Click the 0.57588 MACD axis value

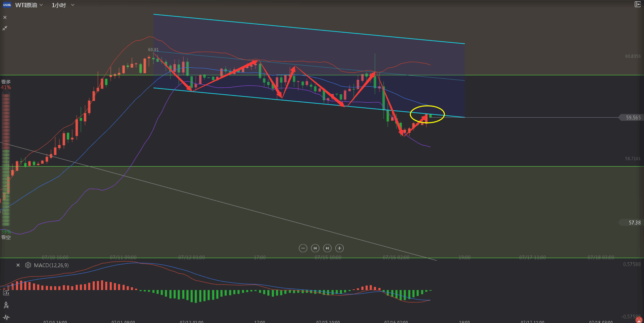click(632, 264)
